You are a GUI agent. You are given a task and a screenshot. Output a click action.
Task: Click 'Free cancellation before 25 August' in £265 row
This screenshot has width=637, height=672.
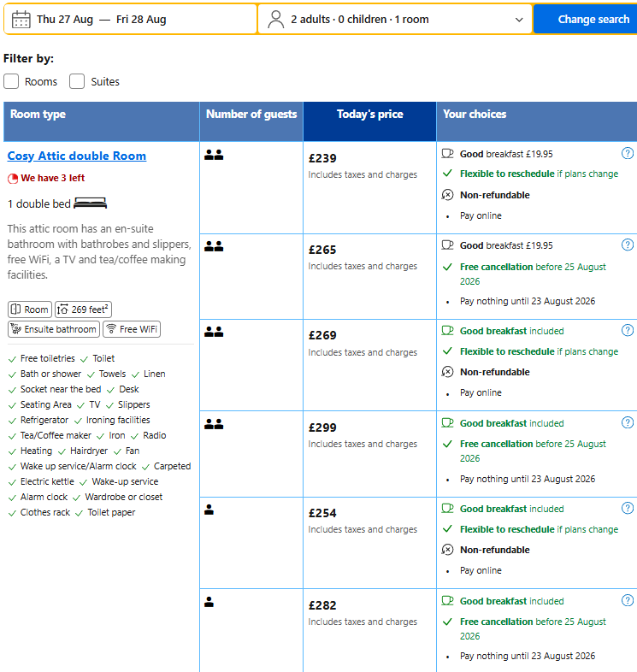click(x=533, y=267)
